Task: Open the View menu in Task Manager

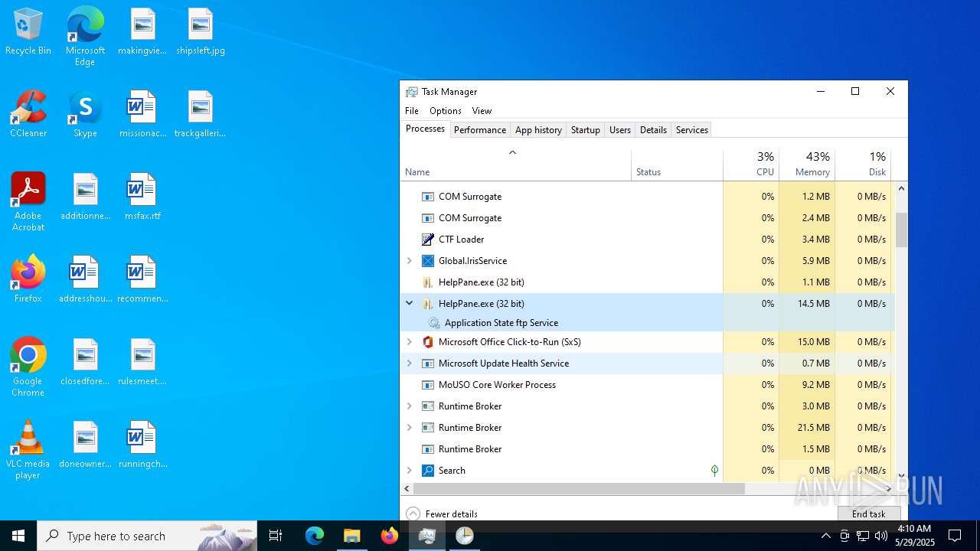Action: click(x=482, y=111)
